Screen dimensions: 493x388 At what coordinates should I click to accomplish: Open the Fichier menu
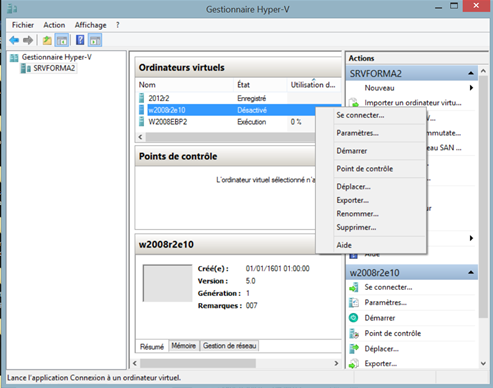click(23, 25)
